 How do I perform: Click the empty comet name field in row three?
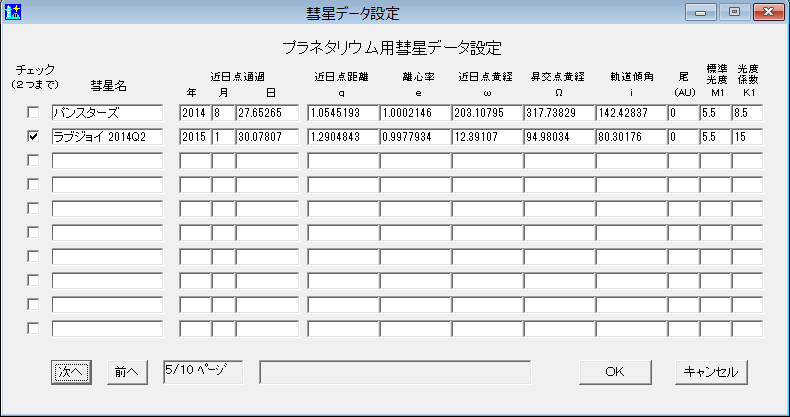click(107, 160)
